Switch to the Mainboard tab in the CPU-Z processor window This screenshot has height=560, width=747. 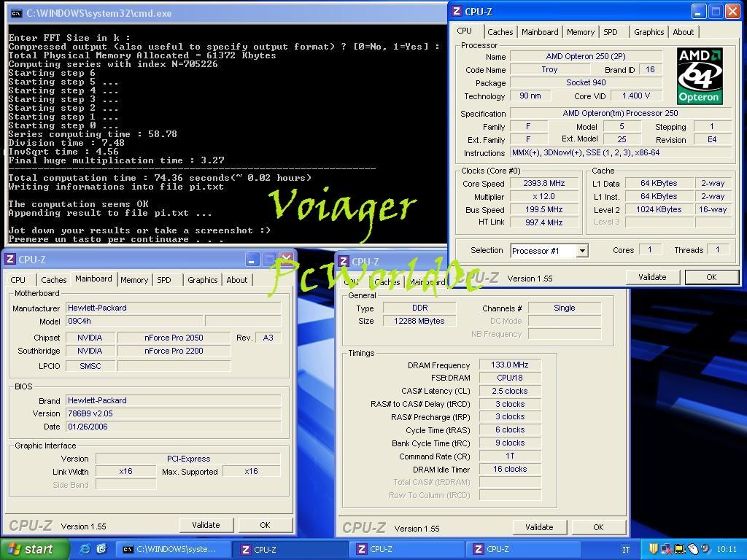pos(540,32)
